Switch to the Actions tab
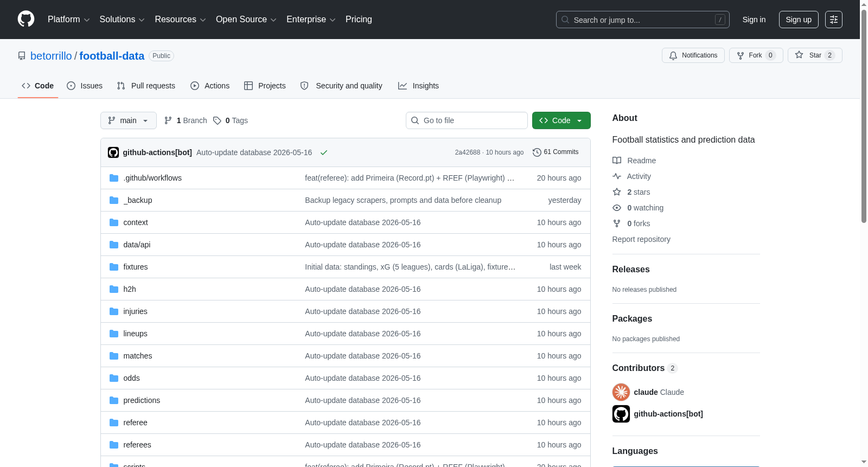Screen dimensions: 868x467 210,86
